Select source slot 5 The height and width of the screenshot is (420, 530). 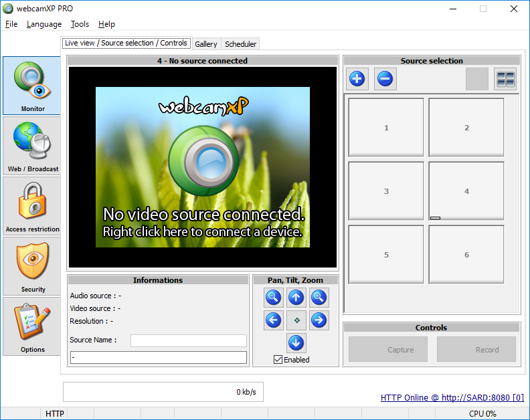386,254
